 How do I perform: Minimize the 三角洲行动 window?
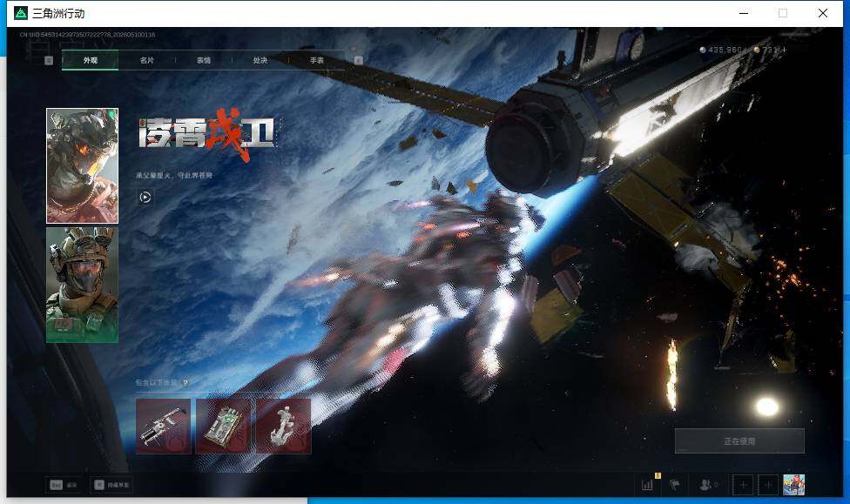tap(744, 13)
